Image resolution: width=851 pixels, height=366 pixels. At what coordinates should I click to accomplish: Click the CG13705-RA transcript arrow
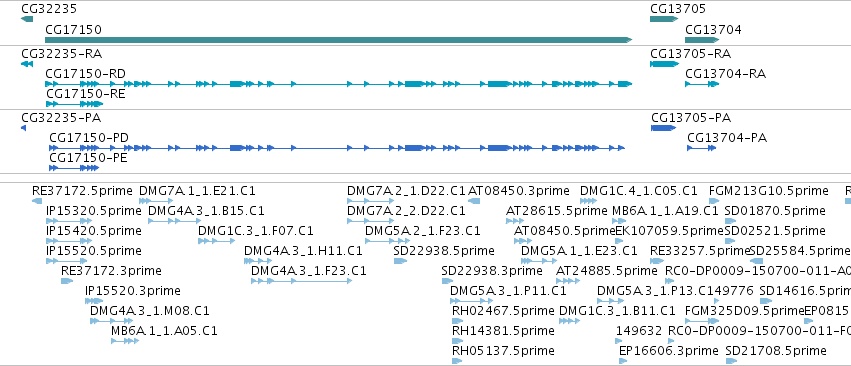664,64
